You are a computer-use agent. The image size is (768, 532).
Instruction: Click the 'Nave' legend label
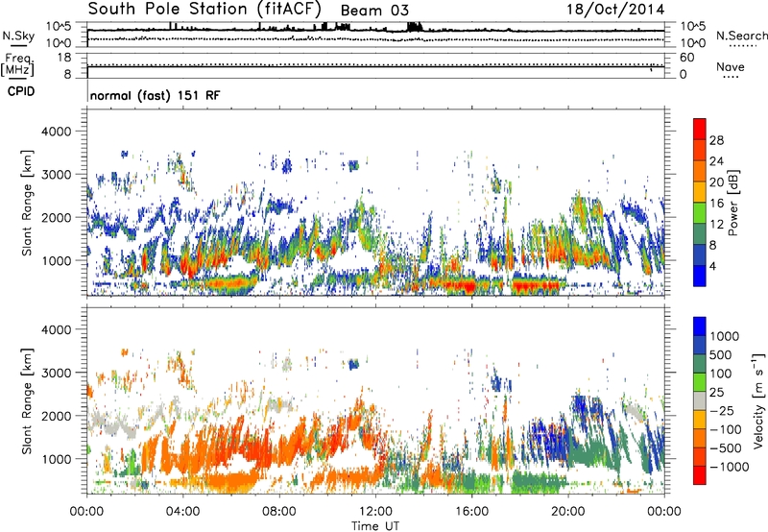tap(731, 66)
